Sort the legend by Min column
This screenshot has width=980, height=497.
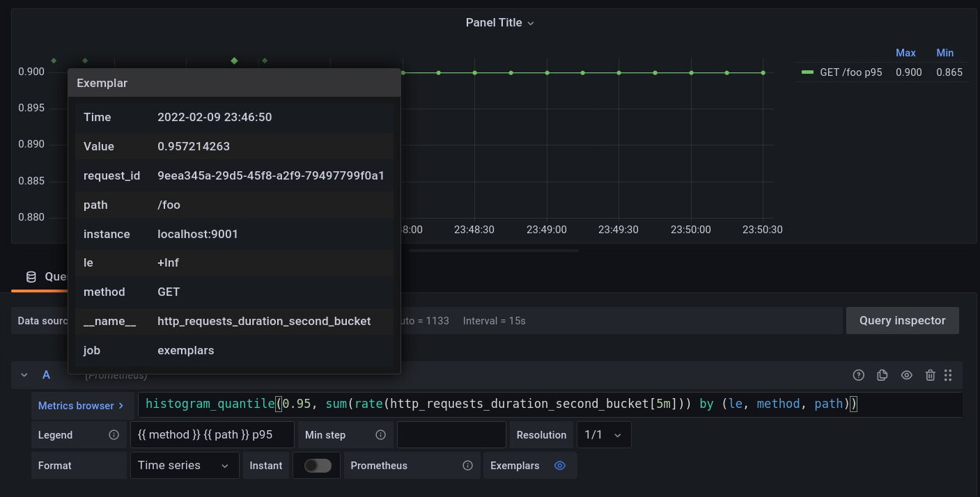coord(944,53)
